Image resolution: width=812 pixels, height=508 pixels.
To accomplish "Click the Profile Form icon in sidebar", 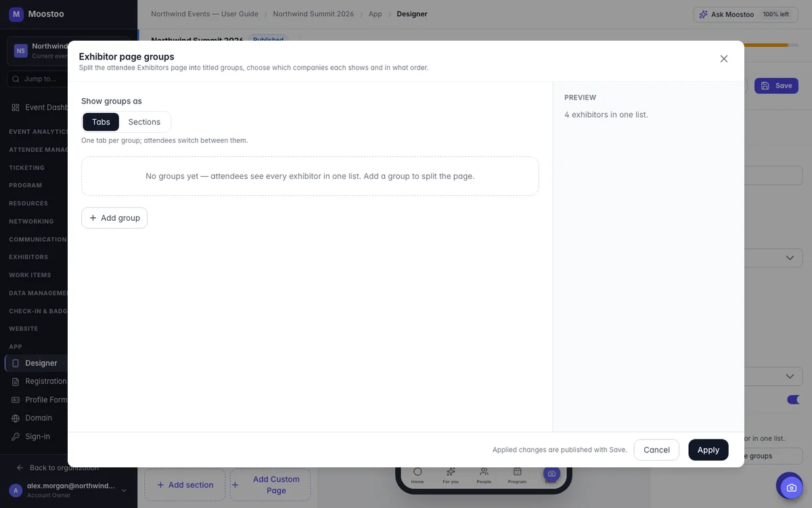I will [x=16, y=400].
